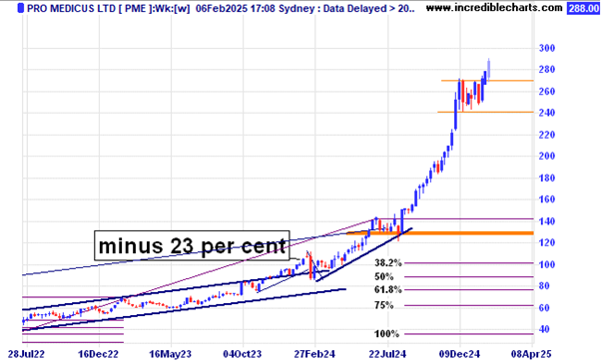
Task: Click the 220 price axis label
Action: click(x=547, y=135)
